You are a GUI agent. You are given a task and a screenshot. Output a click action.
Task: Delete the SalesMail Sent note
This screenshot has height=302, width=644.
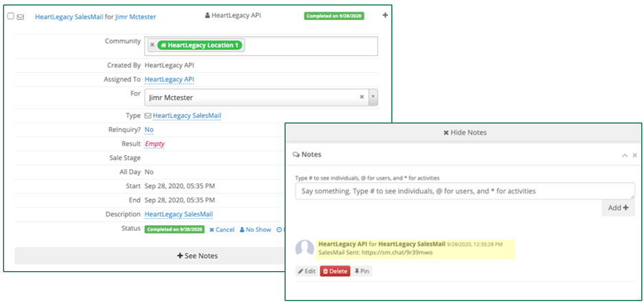335,271
